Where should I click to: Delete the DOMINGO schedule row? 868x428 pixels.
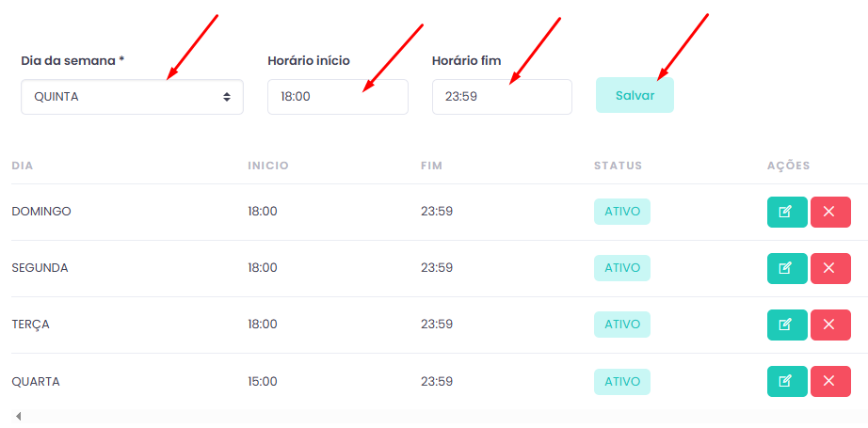pyautogui.click(x=829, y=212)
